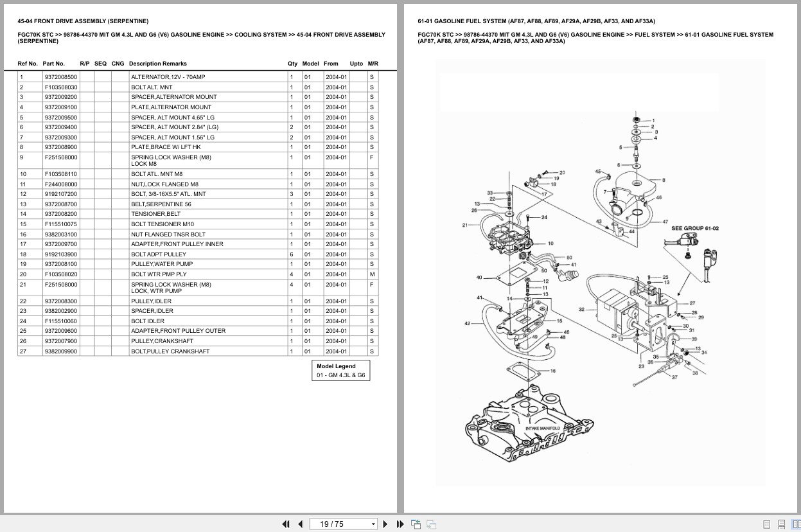Click the Part No. column header
This screenshot has width=801, height=532.
pyautogui.click(x=54, y=64)
